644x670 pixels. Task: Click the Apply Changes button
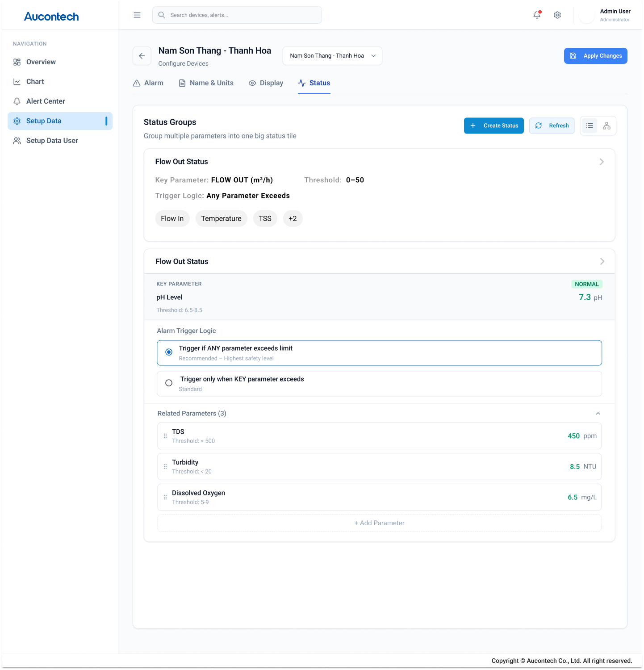click(595, 55)
